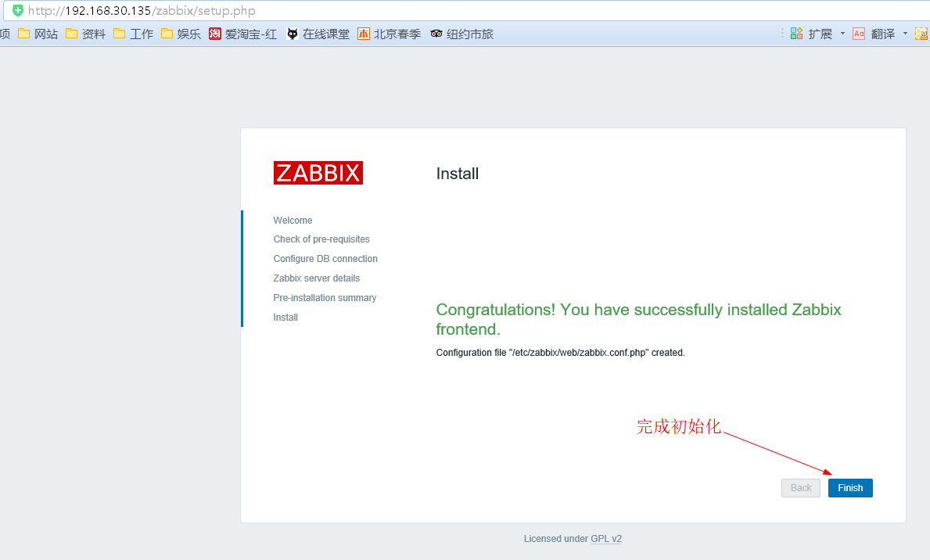The height and width of the screenshot is (560, 930).
Task: Select the Welcome setup step
Action: (293, 220)
